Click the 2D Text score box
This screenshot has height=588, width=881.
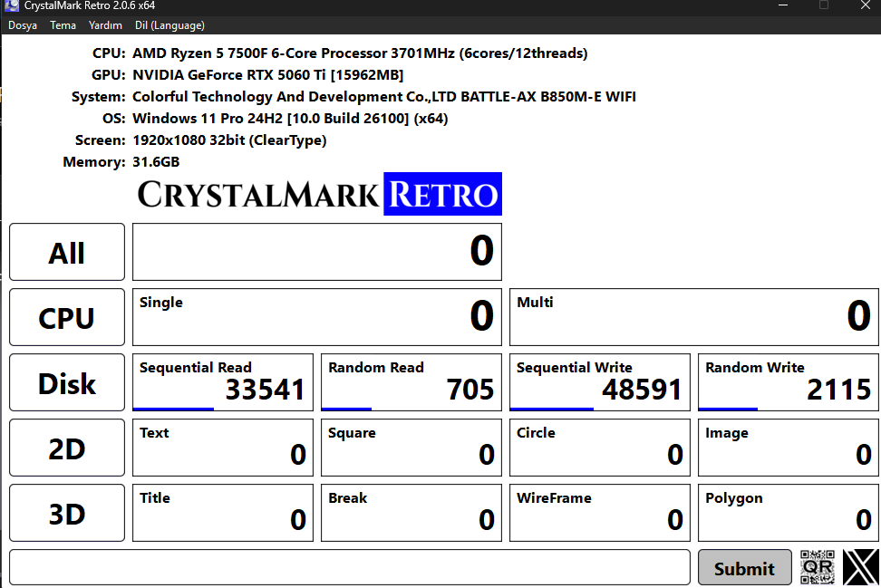pos(222,448)
